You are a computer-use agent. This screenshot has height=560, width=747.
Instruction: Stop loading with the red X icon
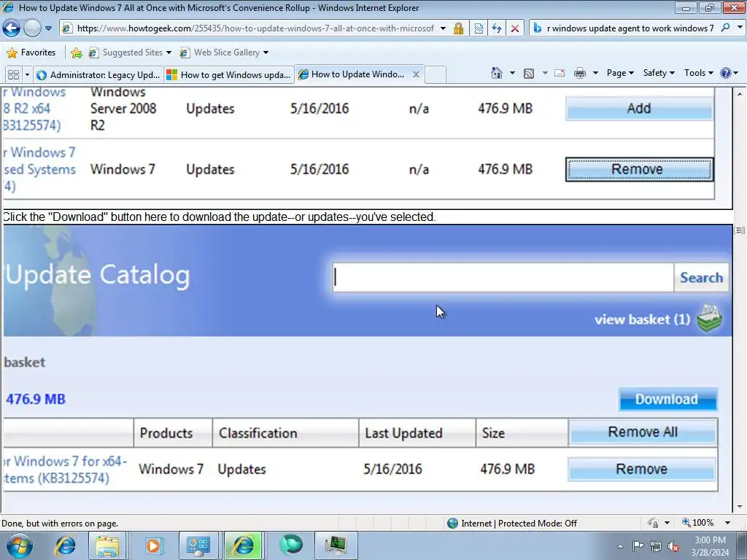[514, 28]
